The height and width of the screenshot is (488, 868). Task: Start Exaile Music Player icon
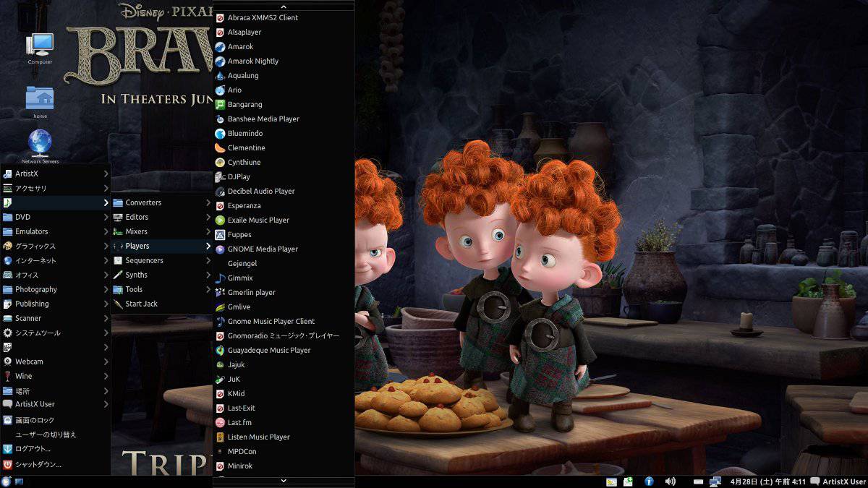tap(221, 220)
